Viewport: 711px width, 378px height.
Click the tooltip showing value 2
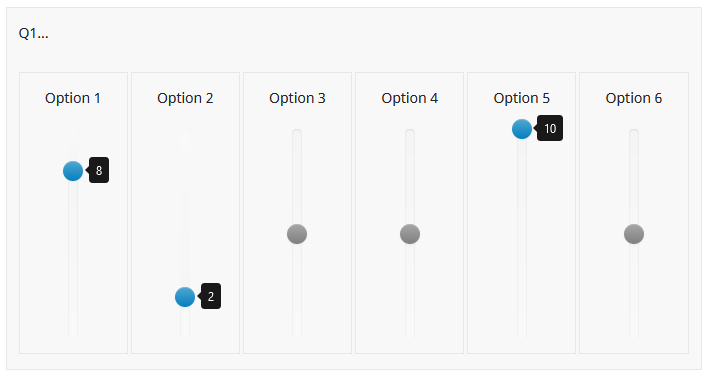click(x=211, y=296)
